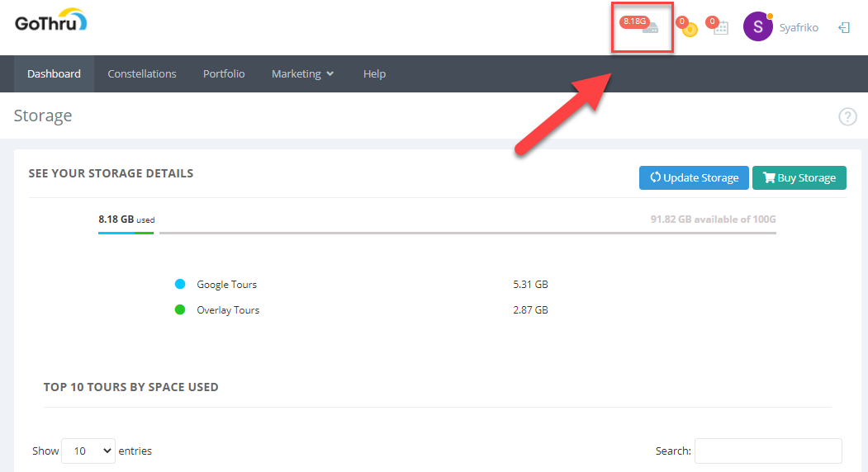Screen dimensions: 868x472
Task: Go to the Dashboard tab
Action: 54,73
